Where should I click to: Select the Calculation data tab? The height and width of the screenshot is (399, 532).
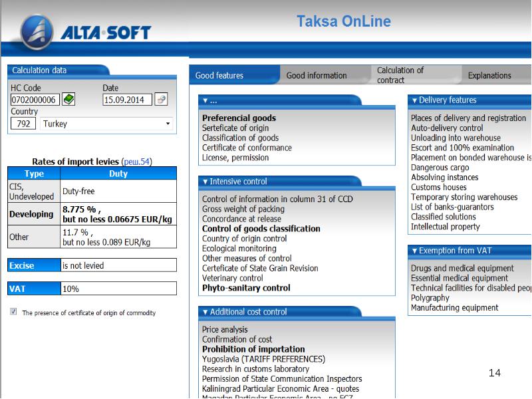coord(58,70)
